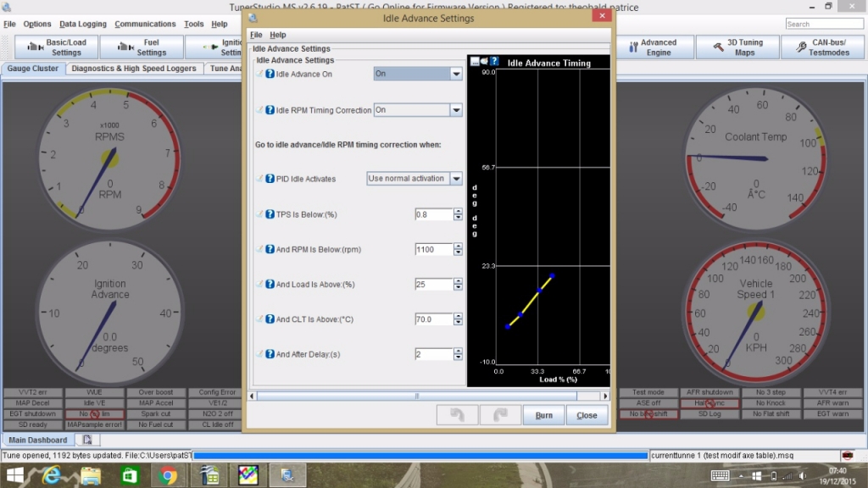Open new dashboard tab icon beside Main Dashboard
This screenshot has height=488, width=868.
87,440
